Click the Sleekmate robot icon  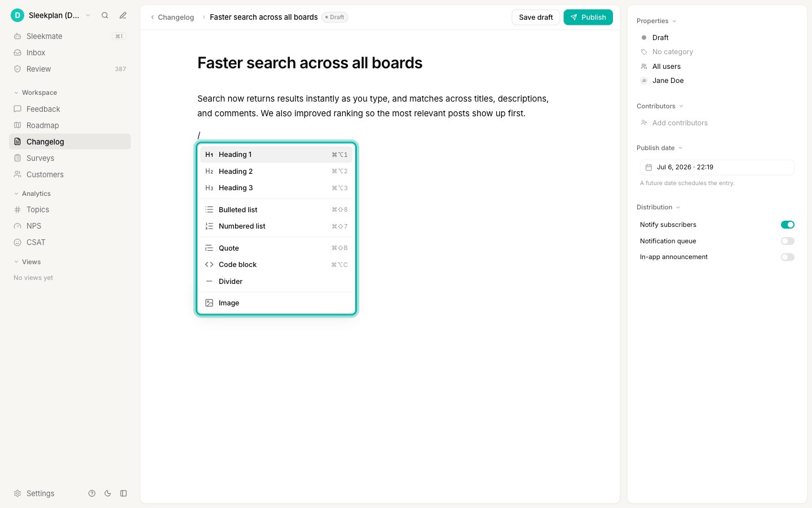17,36
